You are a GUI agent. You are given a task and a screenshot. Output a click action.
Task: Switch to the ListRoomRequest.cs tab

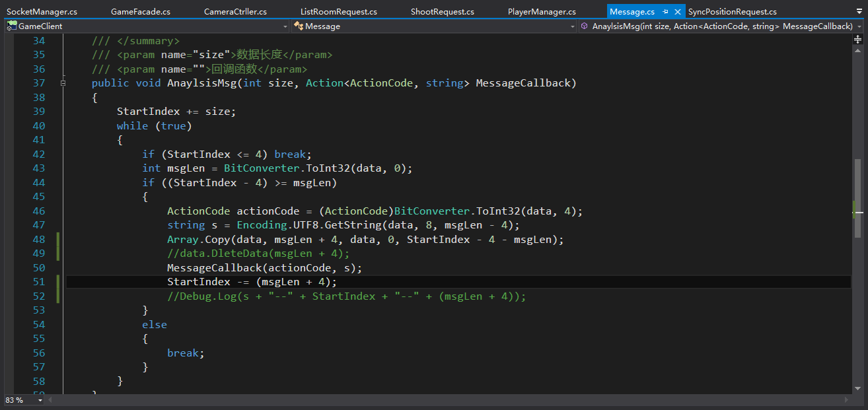(x=339, y=12)
